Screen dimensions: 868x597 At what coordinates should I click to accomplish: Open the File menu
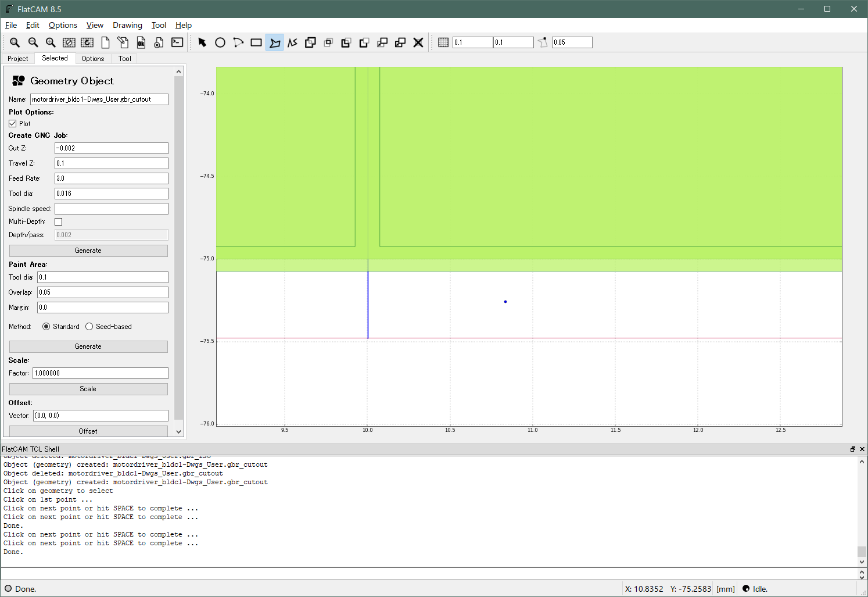[11, 25]
